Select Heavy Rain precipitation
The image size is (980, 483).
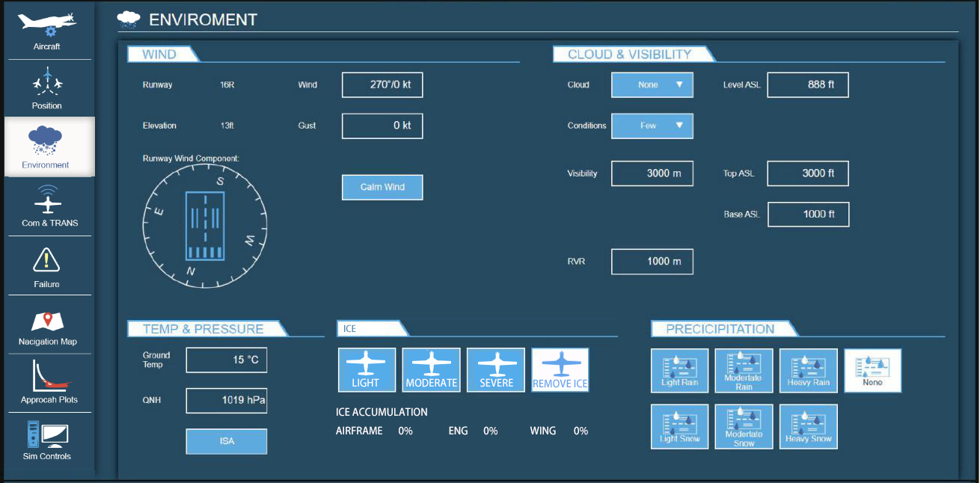[x=808, y=370]
